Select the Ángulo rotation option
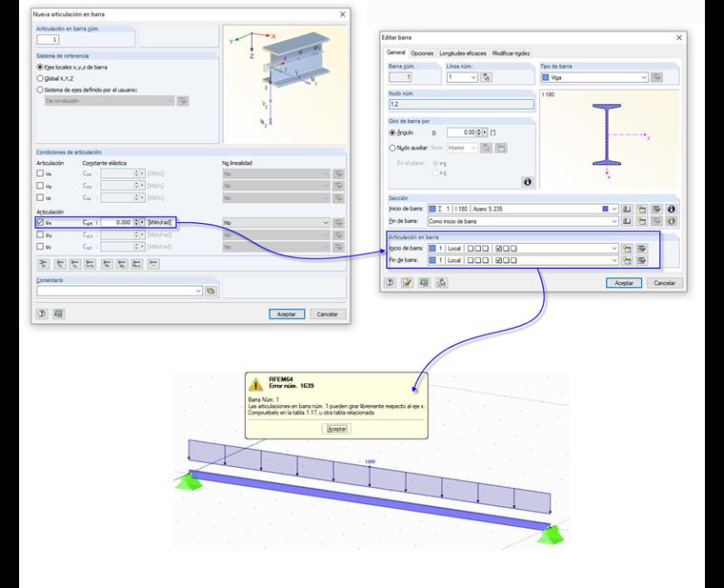The image size is (724, 588). coord(392,132)
